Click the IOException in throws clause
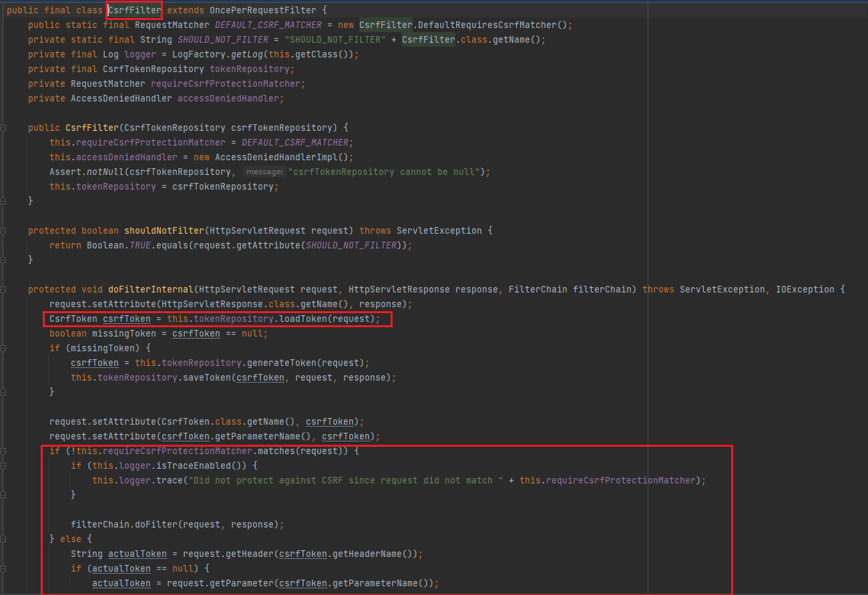Viewport: 868px width, 595px height. coord(805,289)
